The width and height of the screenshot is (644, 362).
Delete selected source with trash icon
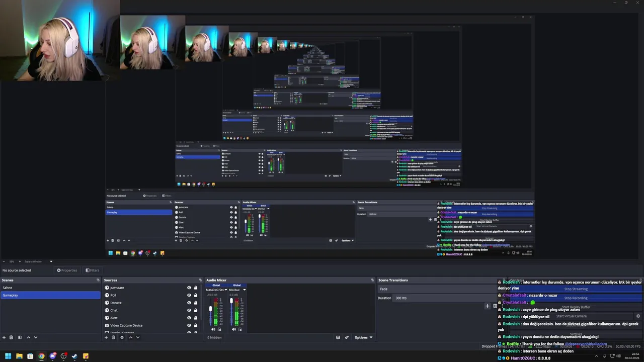point(113,337)
